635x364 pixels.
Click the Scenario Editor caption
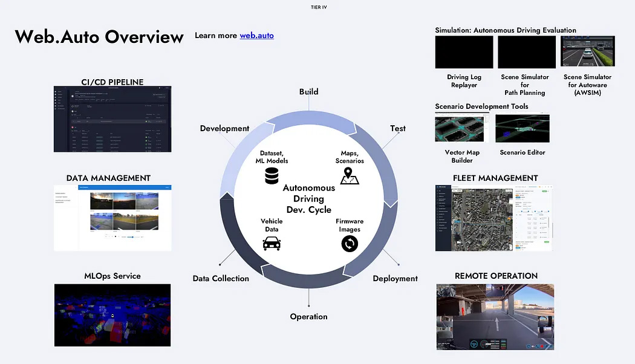click(523, 152)
